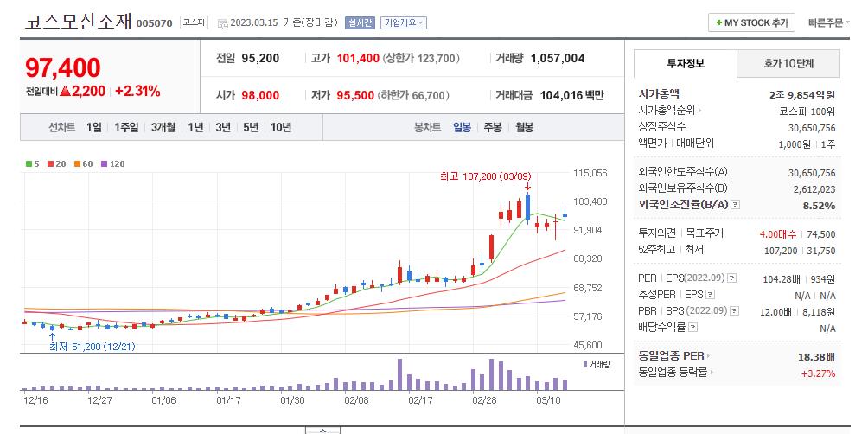Screen dimensions: 868x434
Task: Toggle the 실시간 real-time button
Action: [x=360, y=23]
